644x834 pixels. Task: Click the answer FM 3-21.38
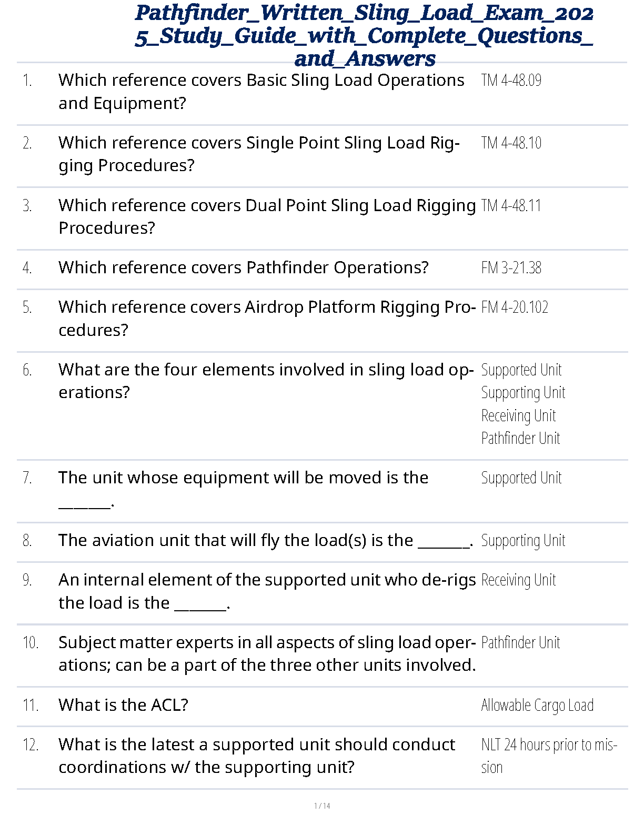pyautogui.click(x=511, y=268)
